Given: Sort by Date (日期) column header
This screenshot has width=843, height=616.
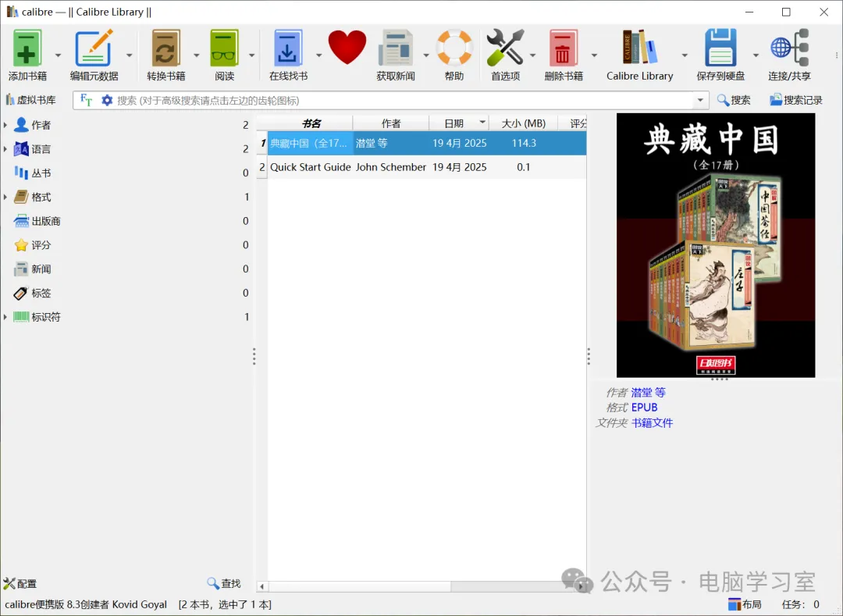Looking at the screenshot, I should pos(459,123).
